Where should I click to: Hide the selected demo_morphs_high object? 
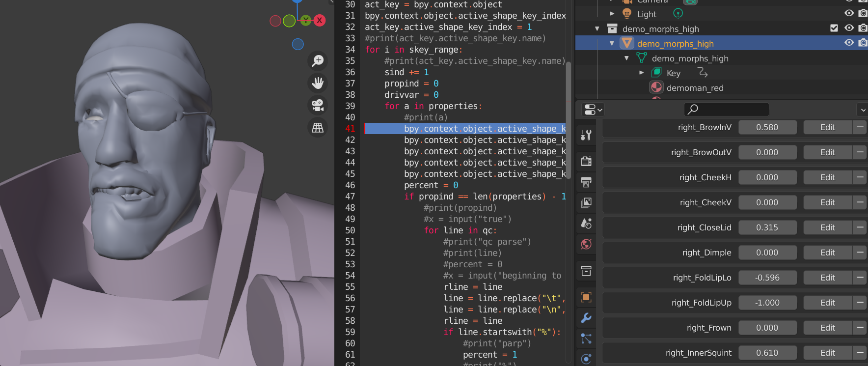click(849, 43)
